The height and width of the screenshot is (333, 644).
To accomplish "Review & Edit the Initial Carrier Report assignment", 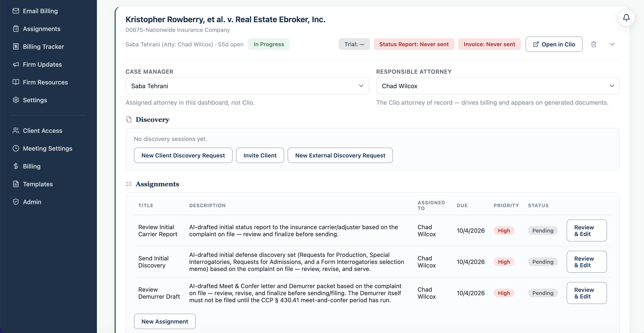I will tap(587, 231).
